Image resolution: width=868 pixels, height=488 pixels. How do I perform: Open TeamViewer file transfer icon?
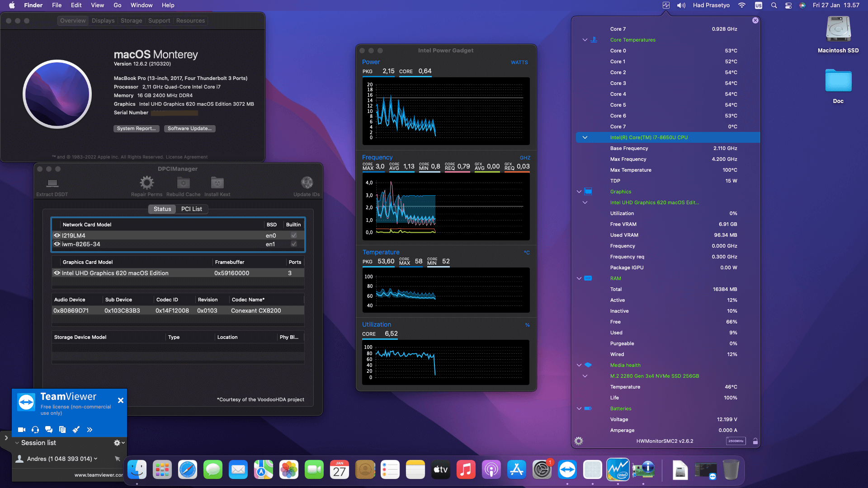tap(62, 430)
